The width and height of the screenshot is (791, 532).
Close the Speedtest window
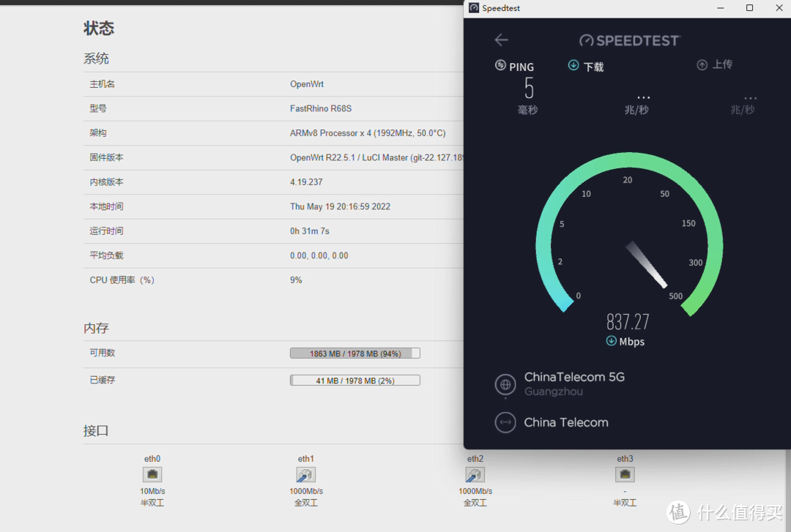[x=779, y=8]
